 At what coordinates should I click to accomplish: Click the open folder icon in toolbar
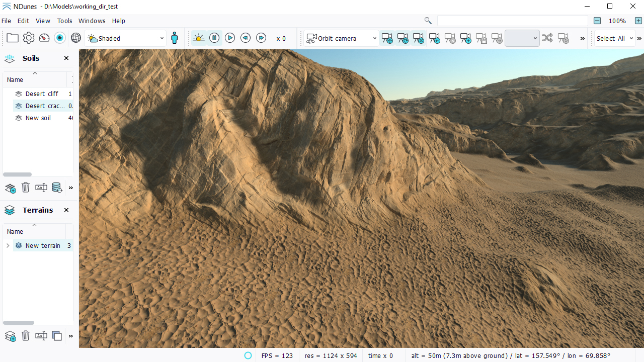tap(13, 38)
